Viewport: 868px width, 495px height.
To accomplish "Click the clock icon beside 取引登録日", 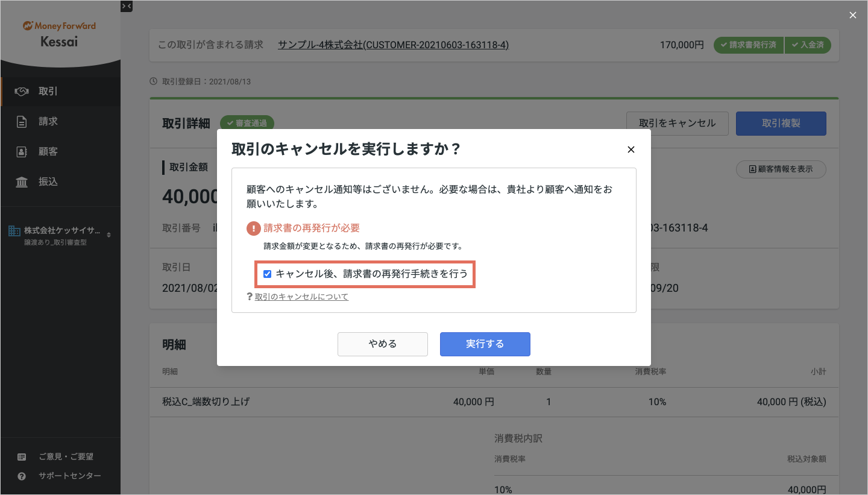I will tap(153, 81).
